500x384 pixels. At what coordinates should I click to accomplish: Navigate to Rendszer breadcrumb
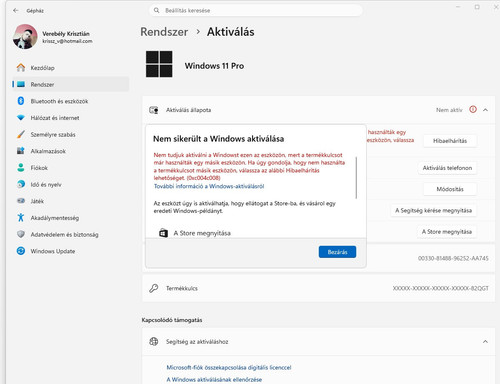point(164,32)
